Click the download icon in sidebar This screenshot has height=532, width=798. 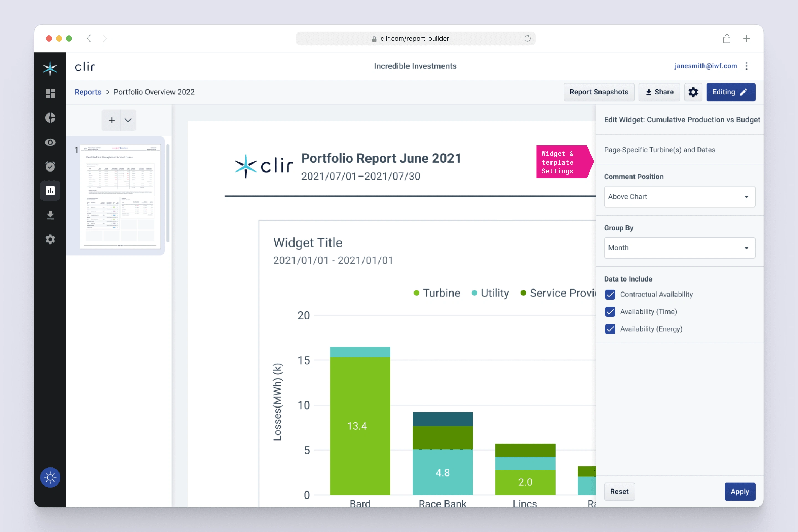(x=50, y=215)
